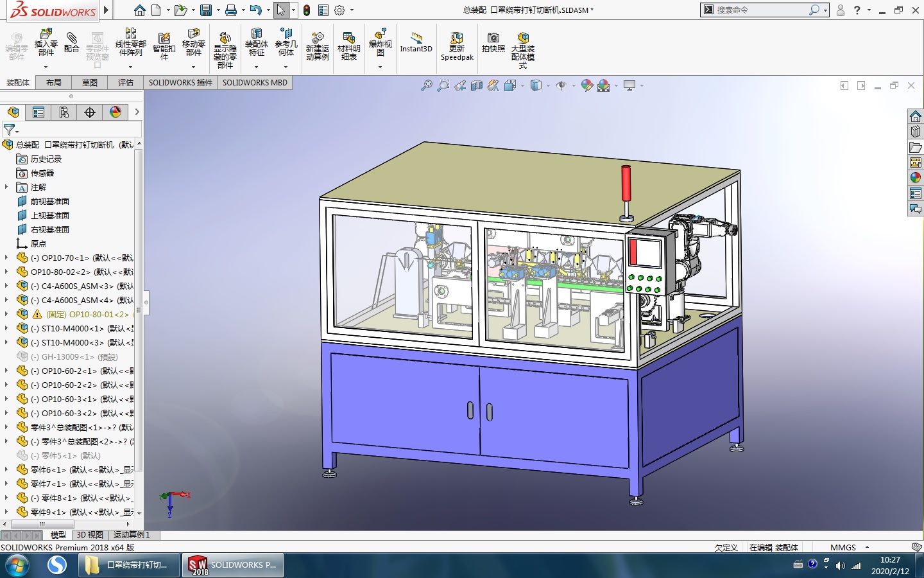This screenshot has height=578, width=924.
Task: Open Assembly Features (装配体特征) tool
Action: pos(256,41)
